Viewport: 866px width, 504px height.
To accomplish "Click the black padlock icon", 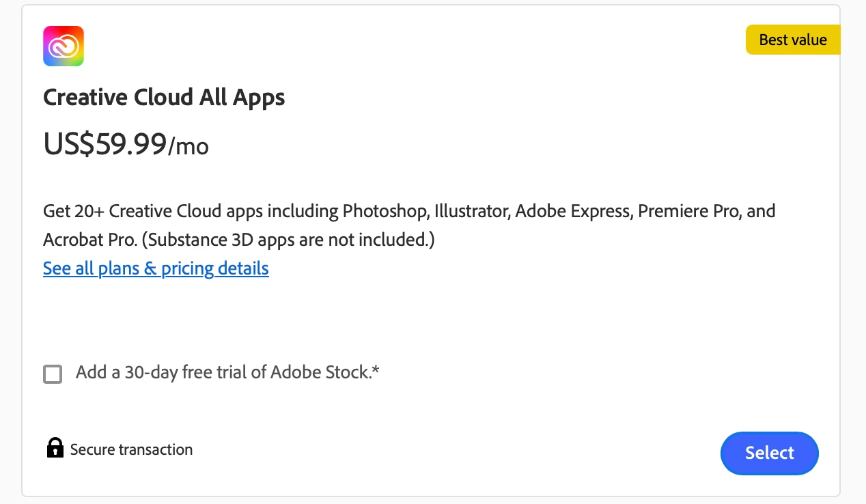I will 55,448.
